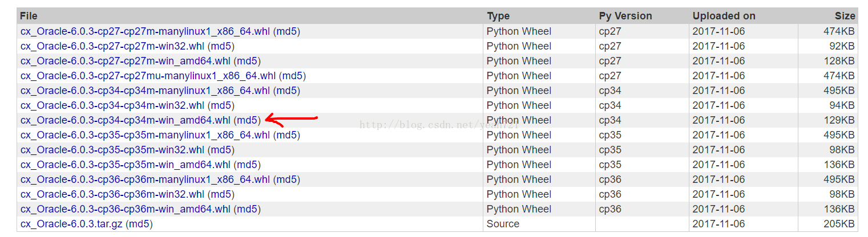
Task: Open cx_Oracle-6.0.3-cp27-cp27m-manylinux1_x86_64.whl link
Action: click(145, 31)
